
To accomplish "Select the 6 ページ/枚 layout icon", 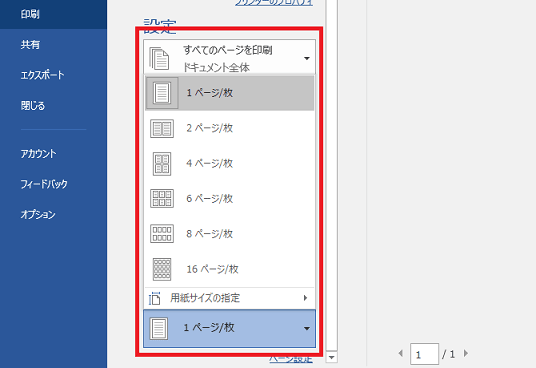I will (x=162, y=199).
